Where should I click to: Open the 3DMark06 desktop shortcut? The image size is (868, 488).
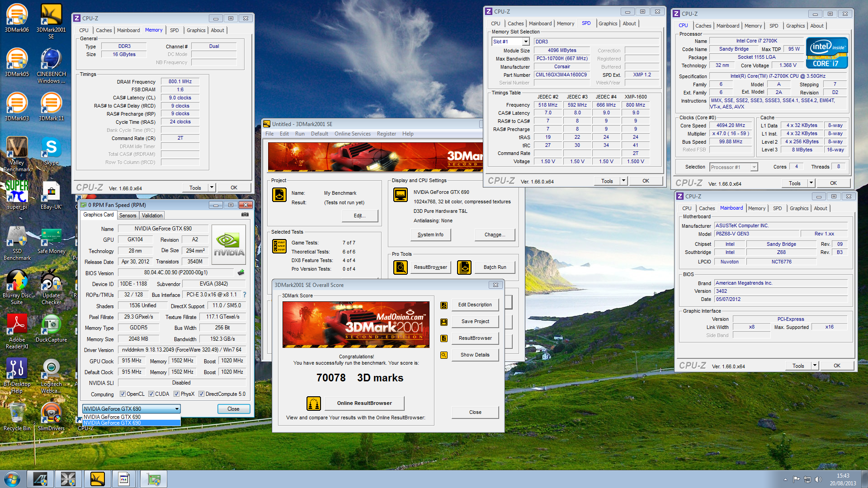tap(17, 18)
